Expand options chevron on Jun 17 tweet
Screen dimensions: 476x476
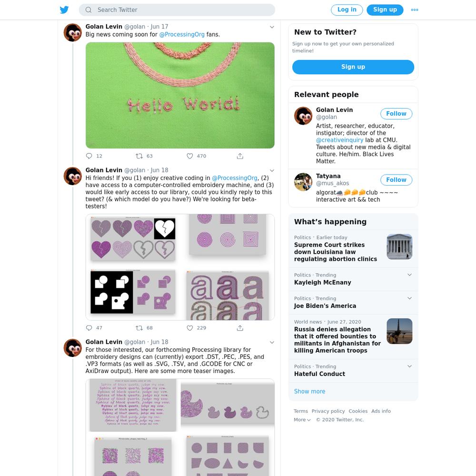pos(272,27)
